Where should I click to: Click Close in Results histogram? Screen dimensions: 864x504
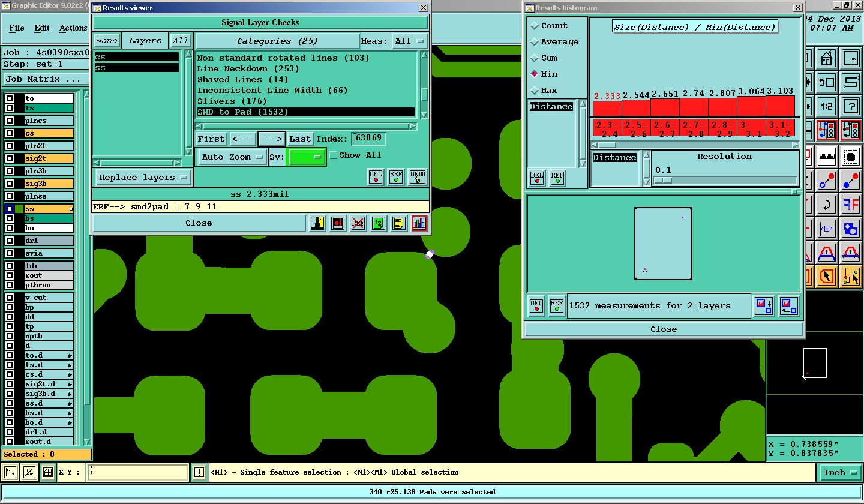(x=664, y=329)
